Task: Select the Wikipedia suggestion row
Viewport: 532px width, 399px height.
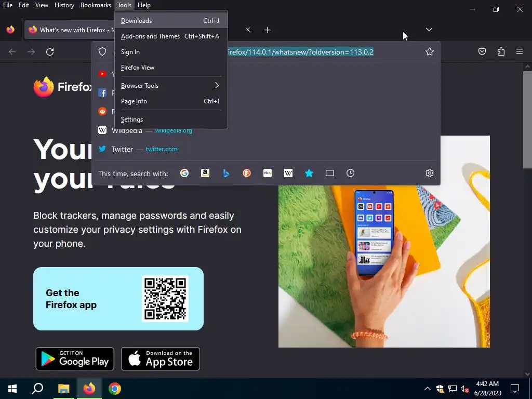Action: (x=265, y=130)
